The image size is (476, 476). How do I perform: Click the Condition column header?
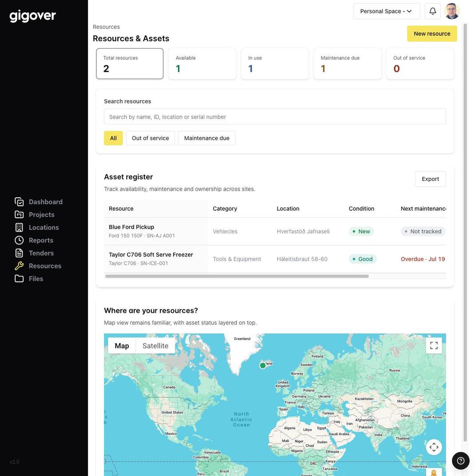361,208
